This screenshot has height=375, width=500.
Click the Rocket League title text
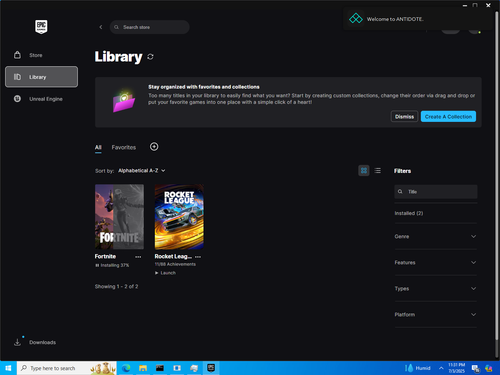[x=173, y=256]
